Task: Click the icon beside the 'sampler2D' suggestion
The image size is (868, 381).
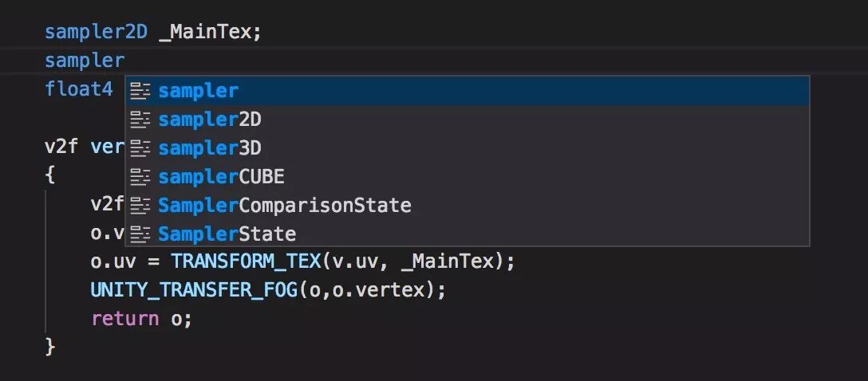Action: click(x=140, y=120)
